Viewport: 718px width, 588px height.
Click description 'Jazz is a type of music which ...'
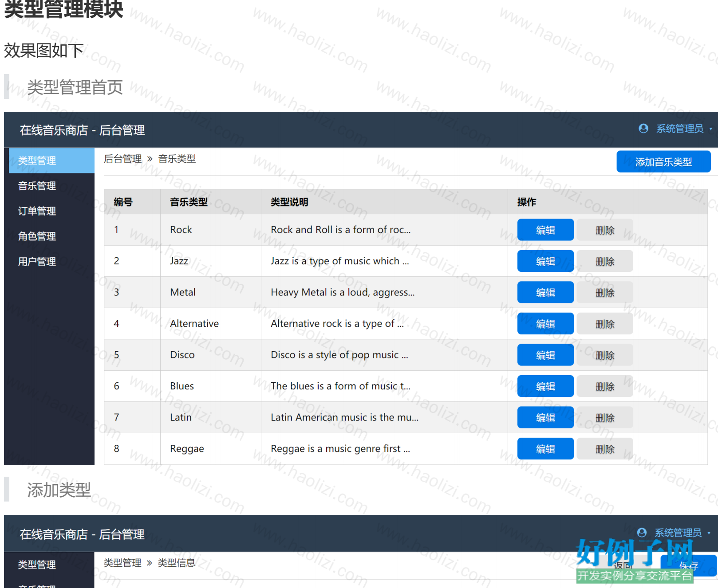(340, 261)
